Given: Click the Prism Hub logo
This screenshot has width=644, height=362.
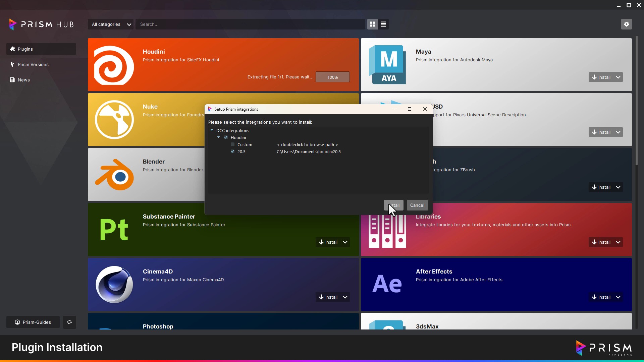Looking at the screenshot, I should tap(41, 24).
